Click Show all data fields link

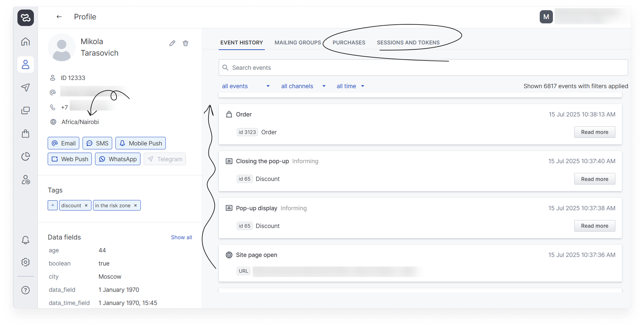coord(181,238)
